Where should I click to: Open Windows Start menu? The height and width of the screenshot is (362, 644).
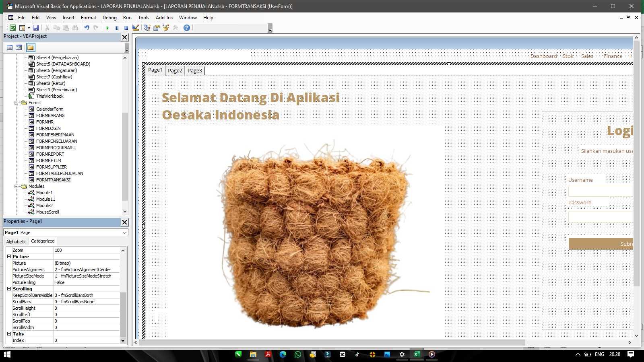point(7,354)
